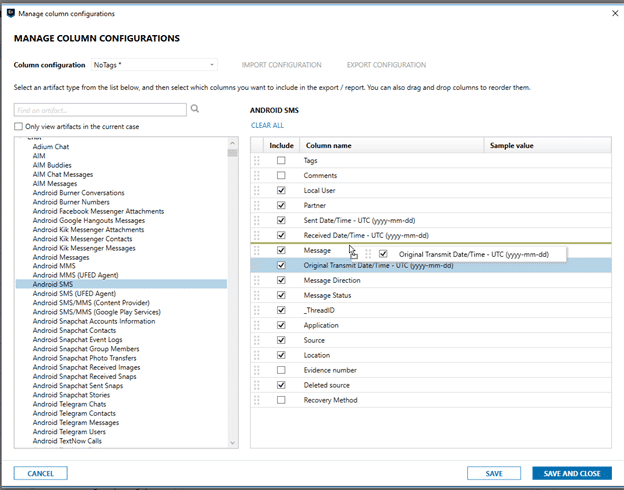Enable the Comments column checkbox

click(281, 176)
